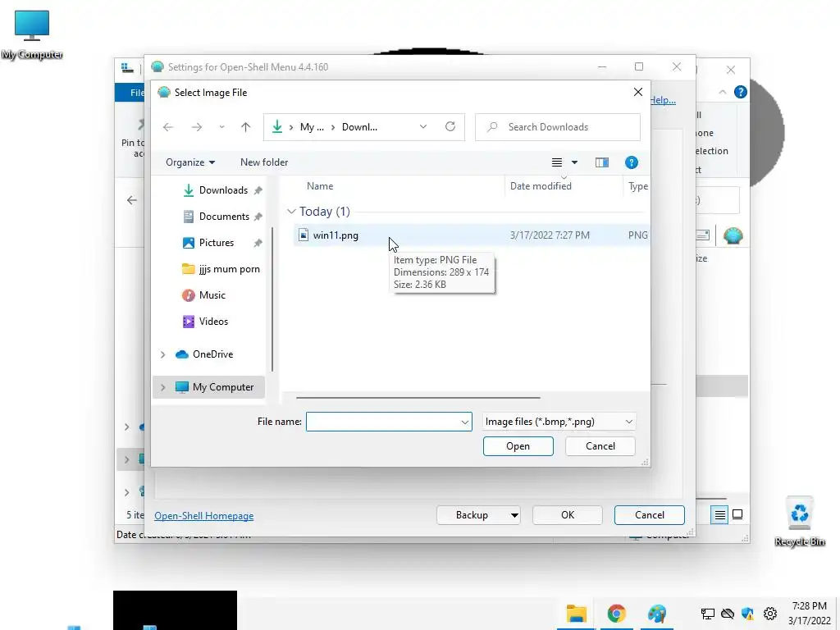Click Explorer window help question icon
The height and width of the screenshot is (630, 840).
(x=741, y=92)
